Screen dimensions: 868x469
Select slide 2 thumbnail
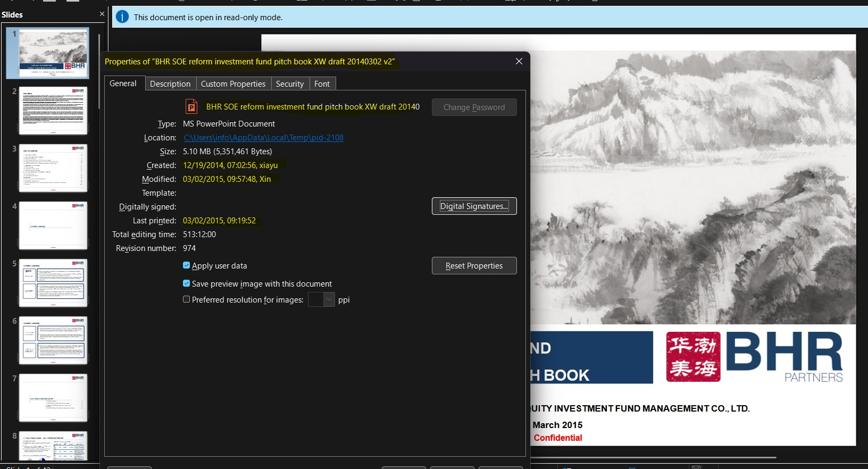[x=53, y=111]
